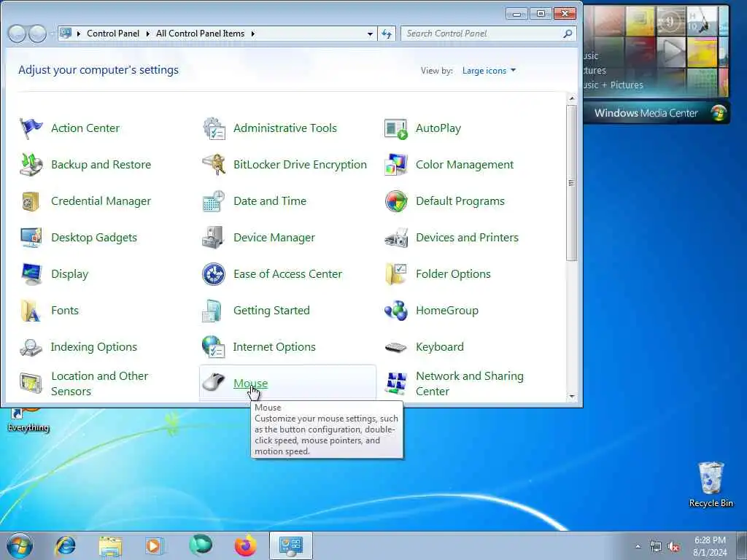Screen dimensions: 747x560
Task: Click Control Panel in the breadcrumb
Action: [113, 34]
